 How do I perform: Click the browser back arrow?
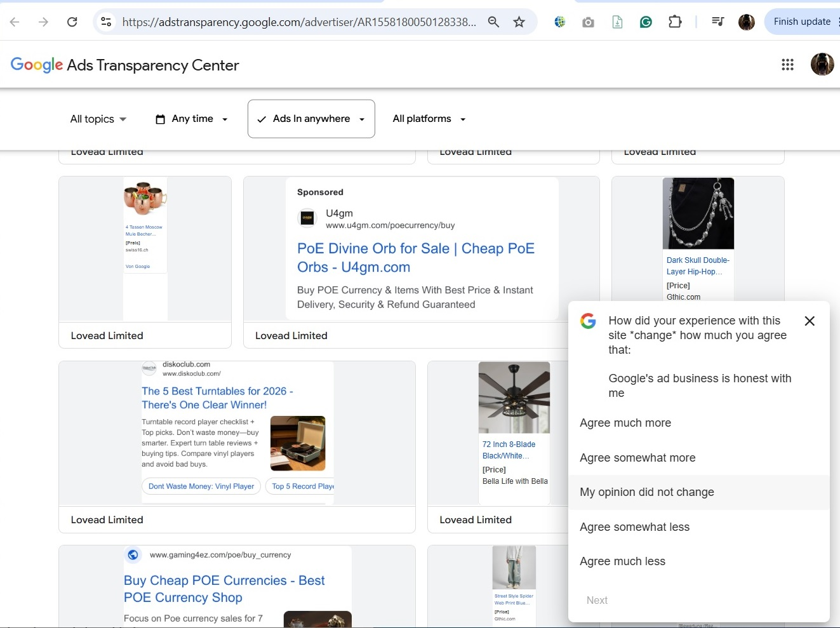pos(15,22)
